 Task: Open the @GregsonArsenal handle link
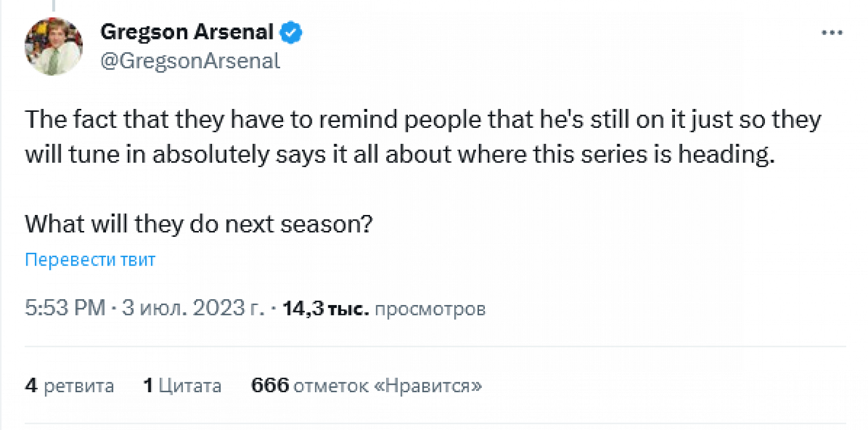(x=190, y=61)
